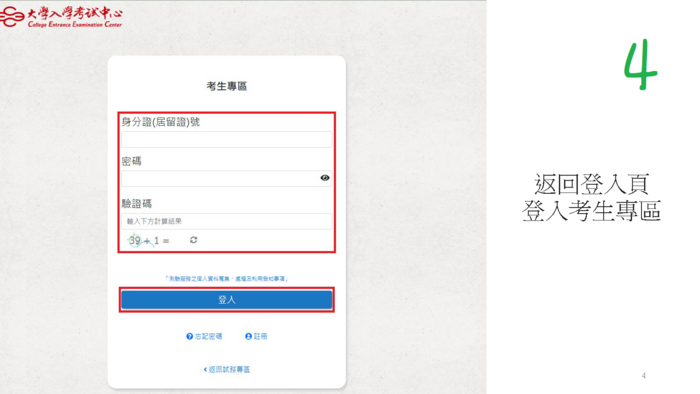Open the 註冊 register link
The image size is (700, 394).
256,336
